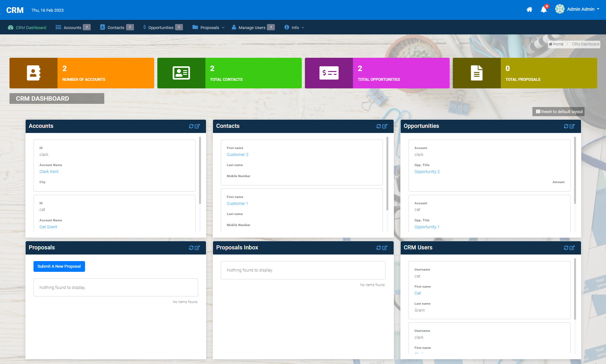Image resolution: width=606 pixels, height=364 pixels.
Task: Click the CRM Users panel scrollbar
Action: tap(575, 289)
